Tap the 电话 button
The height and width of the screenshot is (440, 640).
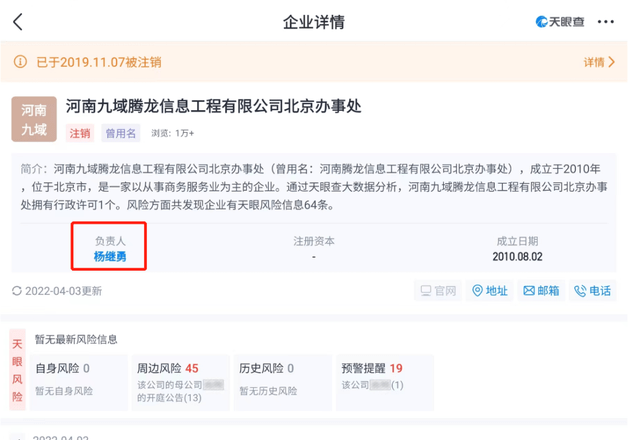(593, 291)
